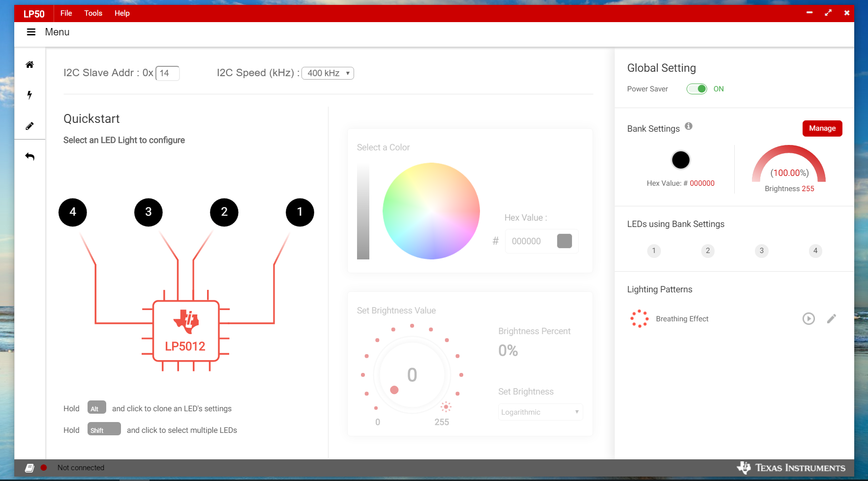Maximize the LP50 window
The height and width of the screenshot is (481, 868).
pos(828,13)
